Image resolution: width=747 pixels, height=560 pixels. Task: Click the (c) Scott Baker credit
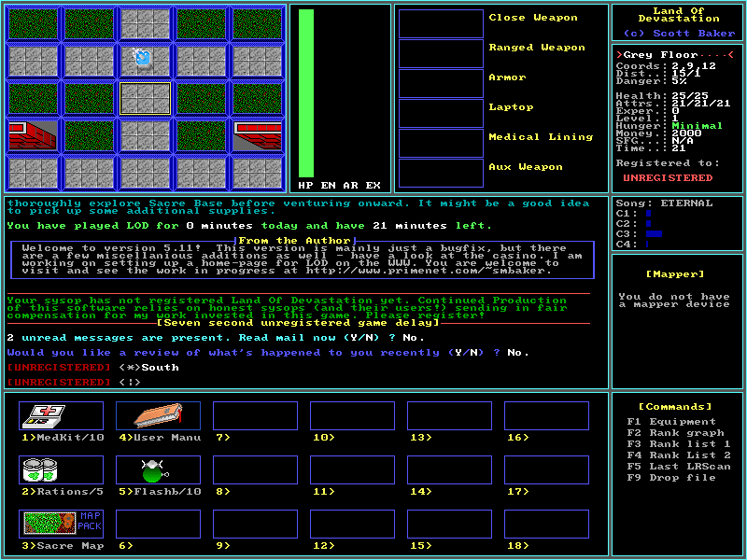679,34
